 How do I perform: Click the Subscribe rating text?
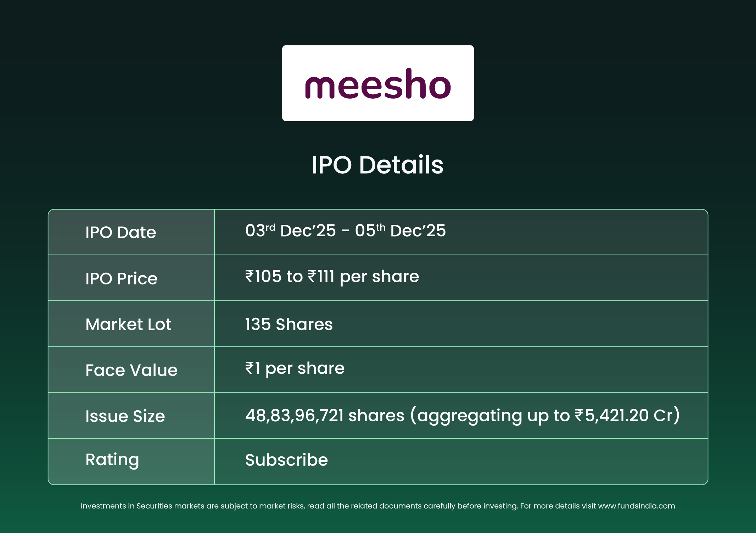[x=286, y=460]
